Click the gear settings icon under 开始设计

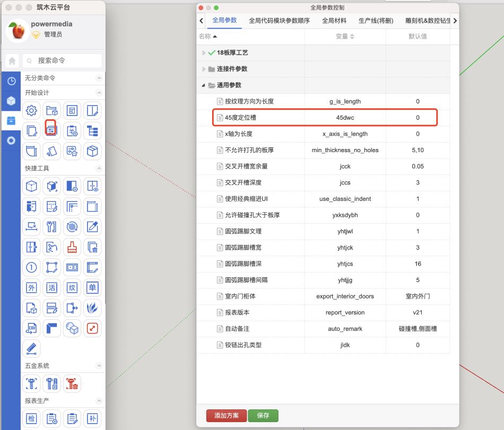point(32,110)
